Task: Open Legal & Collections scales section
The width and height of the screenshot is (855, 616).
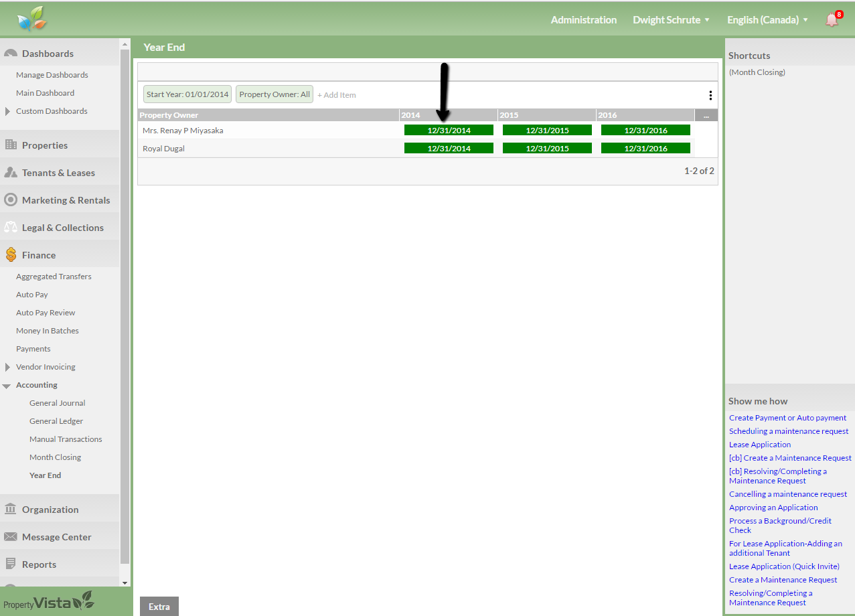Action: click(11, 228)
